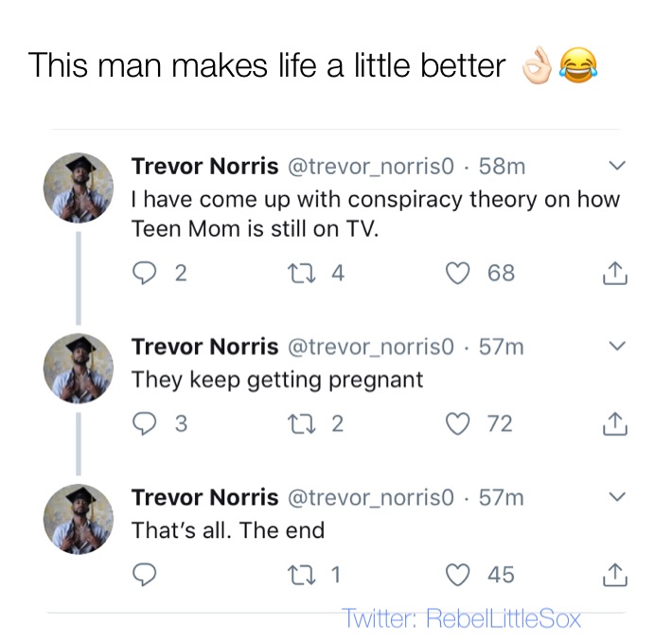
Task: Expand the second tweet's chevron menu
Action: click(x=615, y=347)
